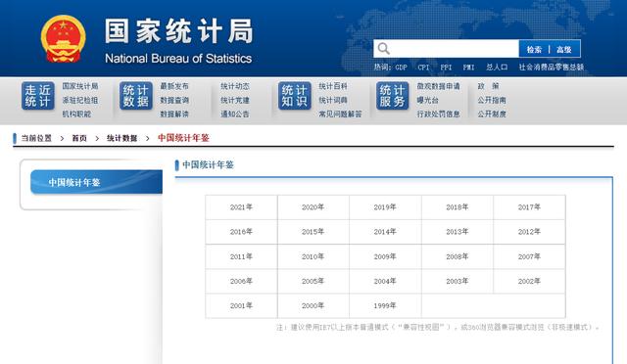627x364 pixels.
Task: Click the magnifier icon in search box
Action: (383, 49)
